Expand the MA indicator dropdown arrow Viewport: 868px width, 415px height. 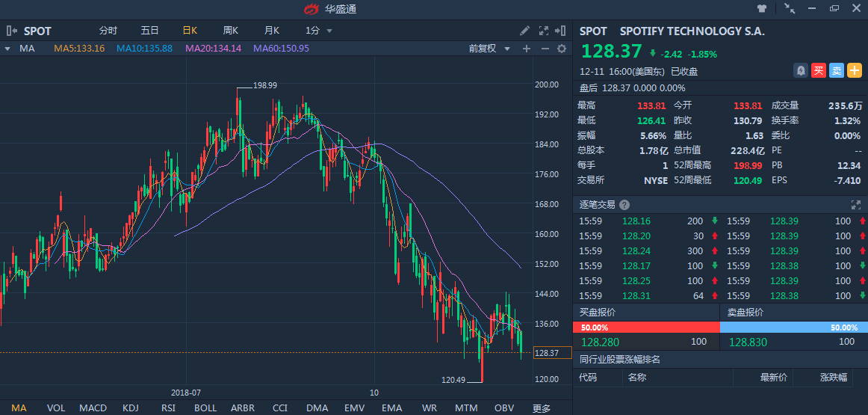coord(7,49)
